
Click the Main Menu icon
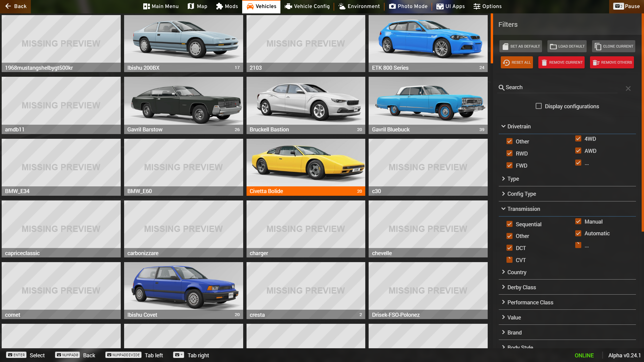146,6
